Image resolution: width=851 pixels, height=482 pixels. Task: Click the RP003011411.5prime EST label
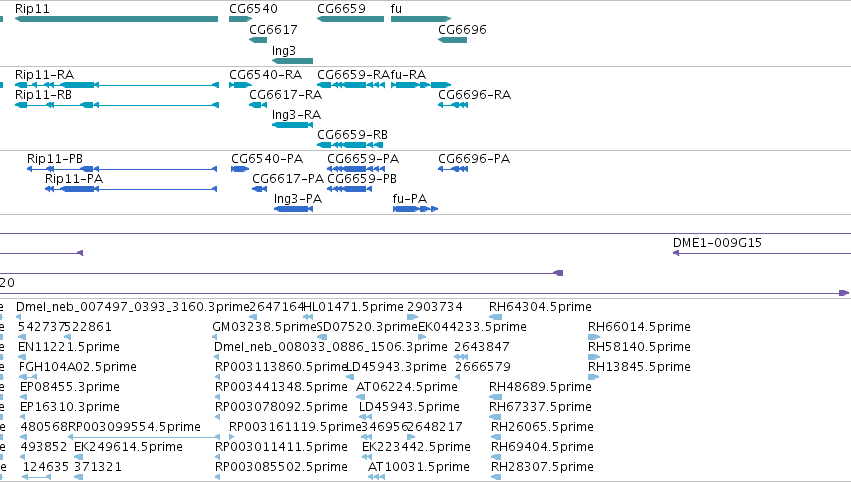281,447
